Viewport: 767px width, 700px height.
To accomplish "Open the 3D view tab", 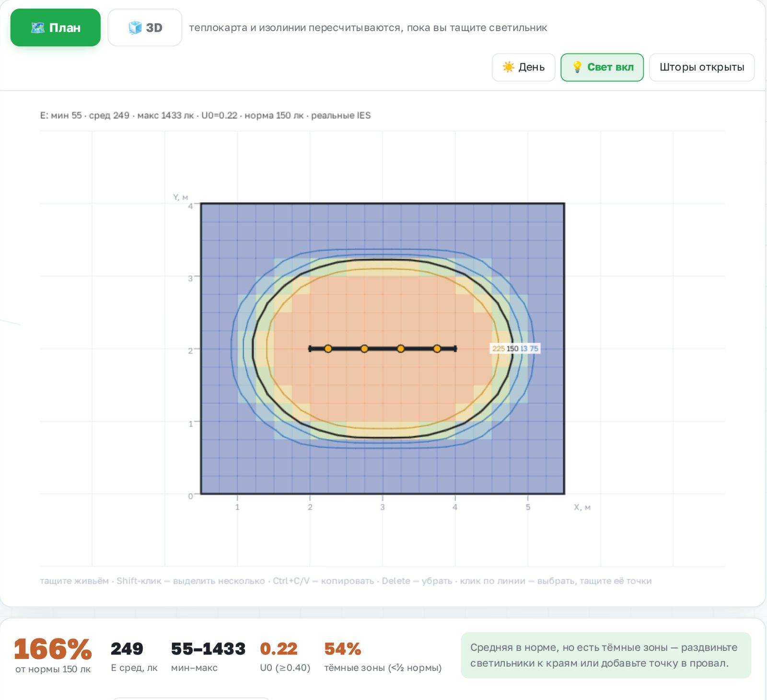I will 145,27.
